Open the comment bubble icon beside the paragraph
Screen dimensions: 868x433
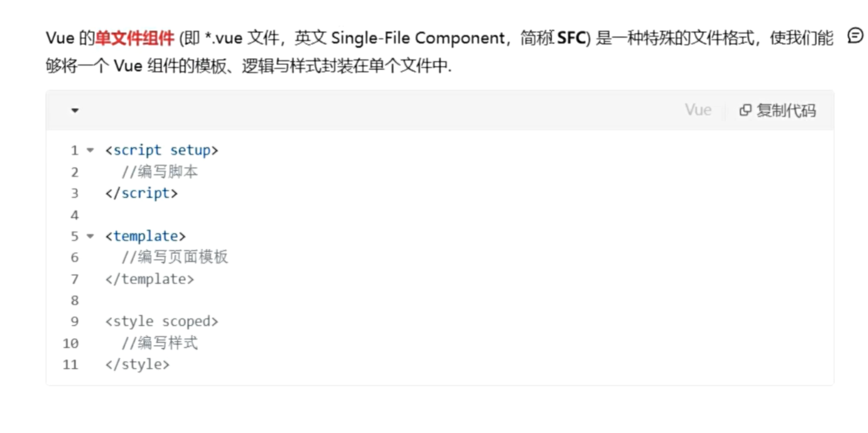click(855, 37)
